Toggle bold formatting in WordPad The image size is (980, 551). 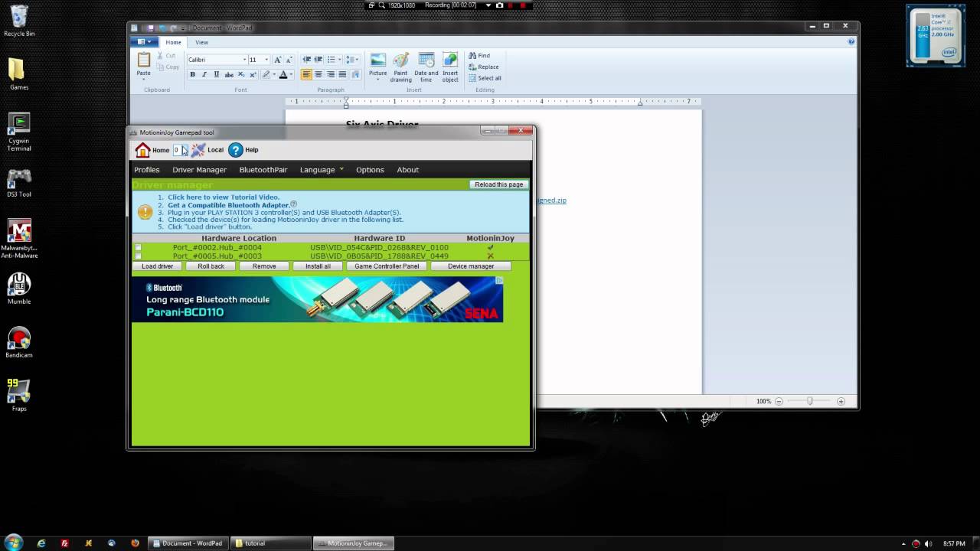[x=192, y=74]
